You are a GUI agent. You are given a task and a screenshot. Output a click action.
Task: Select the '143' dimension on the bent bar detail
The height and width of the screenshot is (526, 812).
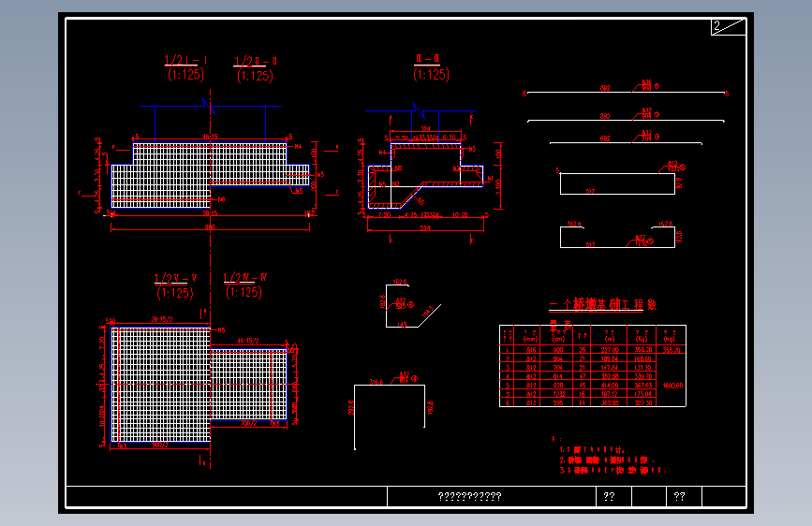coord(403,325)
